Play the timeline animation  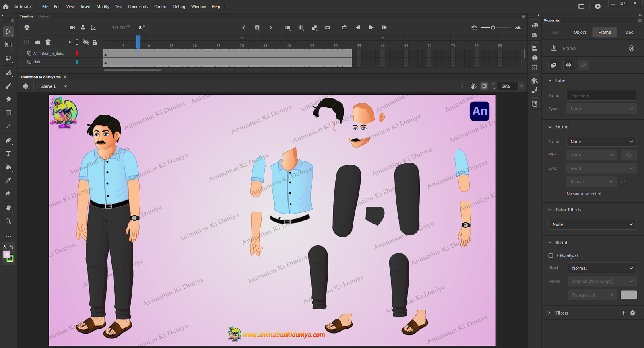[371, 27]
